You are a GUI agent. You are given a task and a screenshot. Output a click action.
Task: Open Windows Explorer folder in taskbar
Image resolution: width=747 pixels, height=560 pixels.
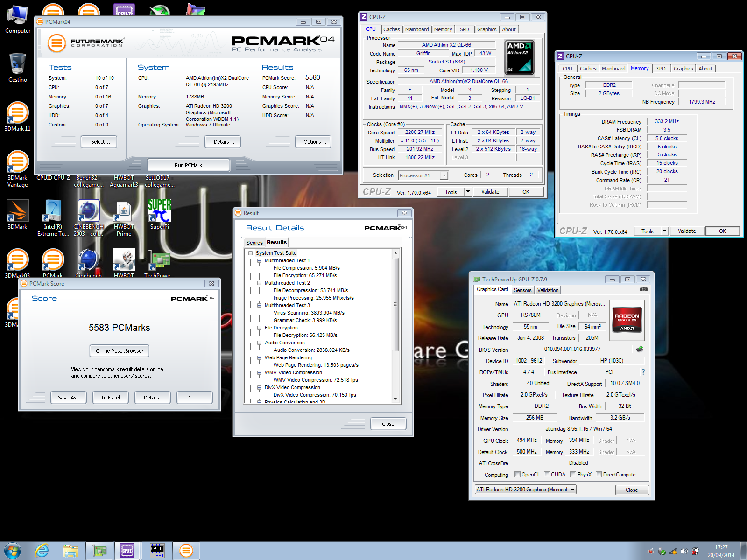click(70, 551)
